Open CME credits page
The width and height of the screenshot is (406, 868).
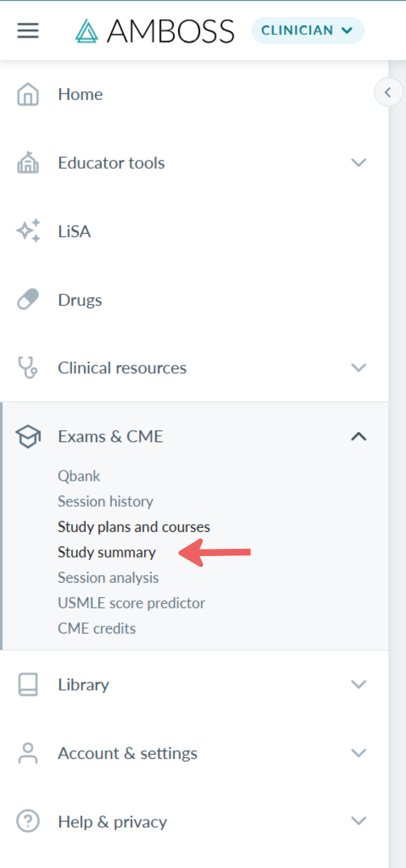97,628
